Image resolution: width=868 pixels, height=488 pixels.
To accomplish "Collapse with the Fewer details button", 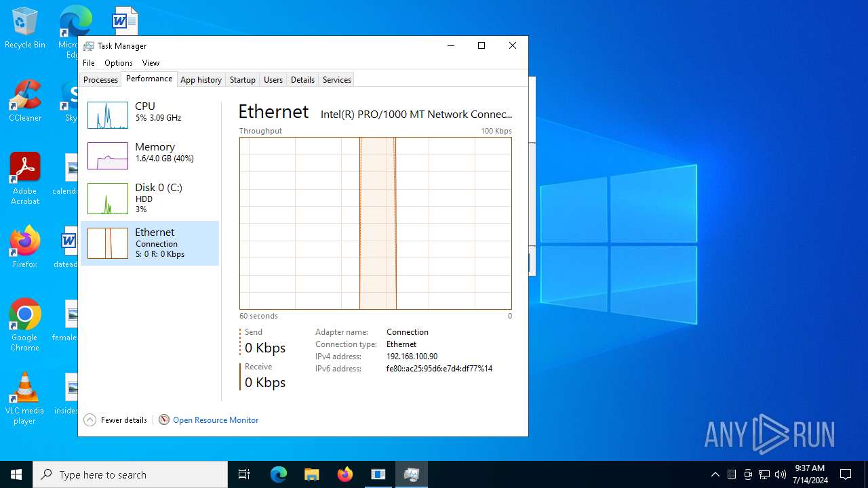I will click(x=115, y=420).
